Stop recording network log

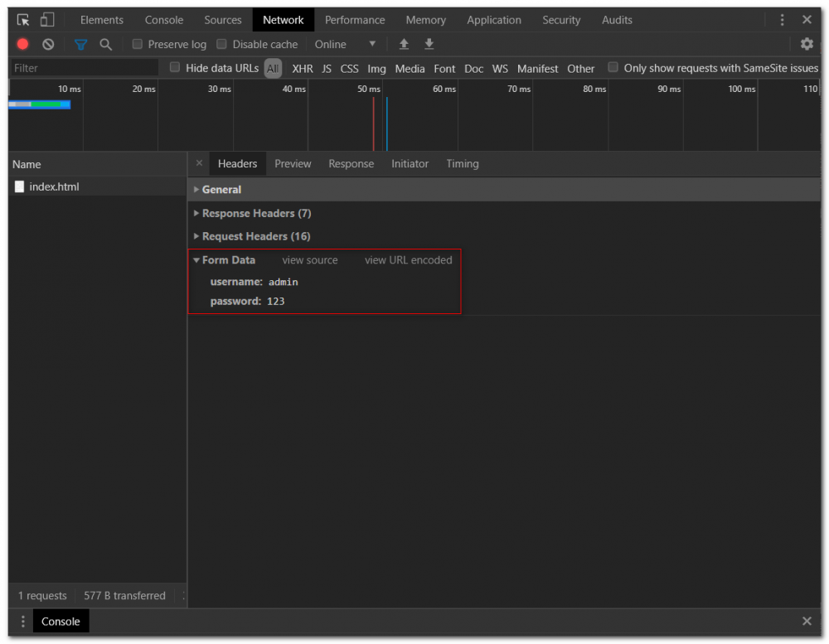coord(23,45)
